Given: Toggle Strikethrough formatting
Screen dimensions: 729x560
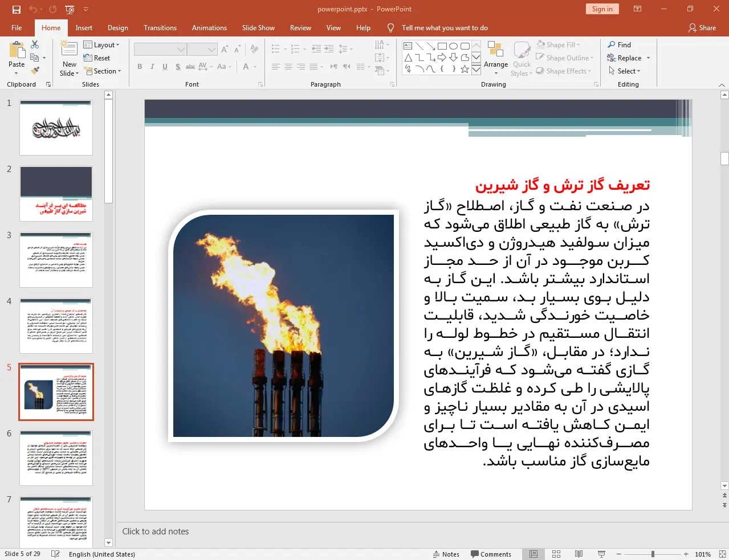Looking at the screenshot, I should (x=190, y=67).
